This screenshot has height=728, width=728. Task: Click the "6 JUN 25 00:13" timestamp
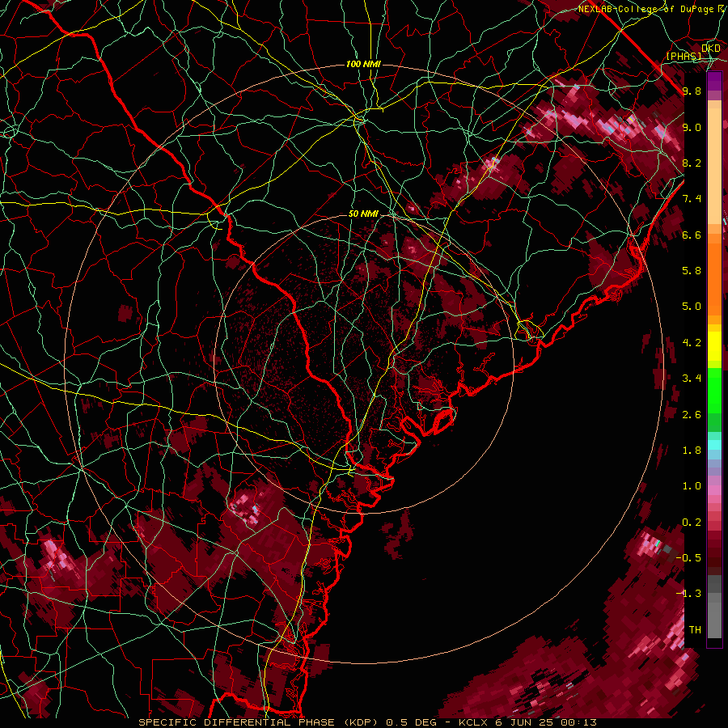click(x=545, y=722)
